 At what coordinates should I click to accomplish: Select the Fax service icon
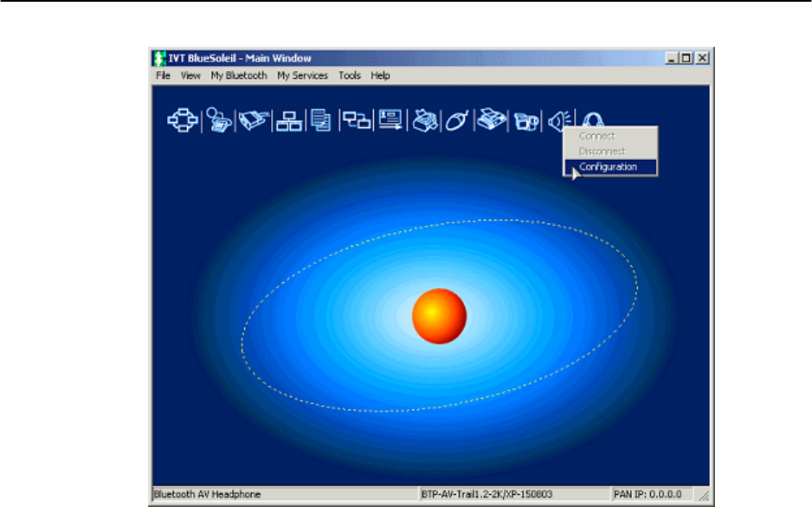[491, 119]
